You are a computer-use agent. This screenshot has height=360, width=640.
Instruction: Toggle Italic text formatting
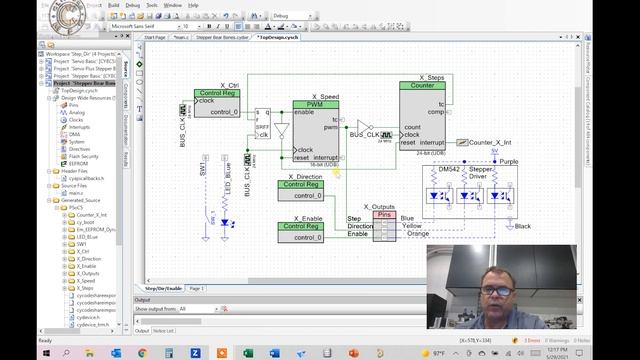(x=218, y=27)
